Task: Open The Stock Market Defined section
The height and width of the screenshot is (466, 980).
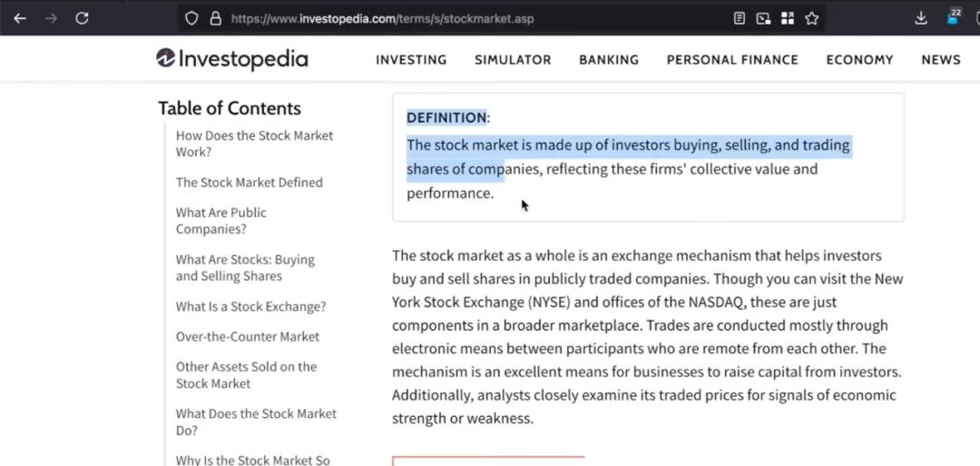Action: pos(249,182)
